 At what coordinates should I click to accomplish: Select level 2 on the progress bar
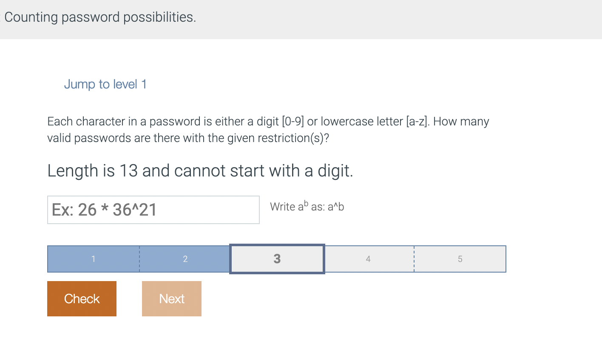(x=185, y=259)
